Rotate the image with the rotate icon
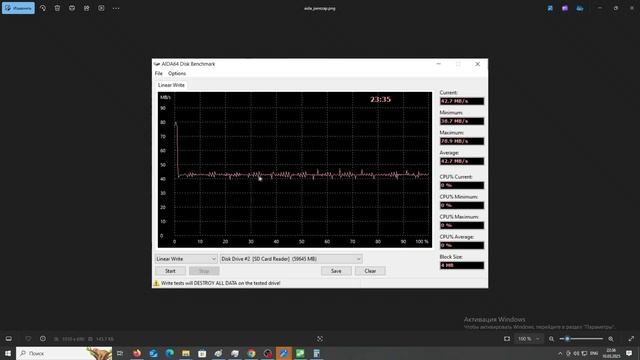This screenshot has height=360, width=640. pyautogui.click(x=43, y=8)
